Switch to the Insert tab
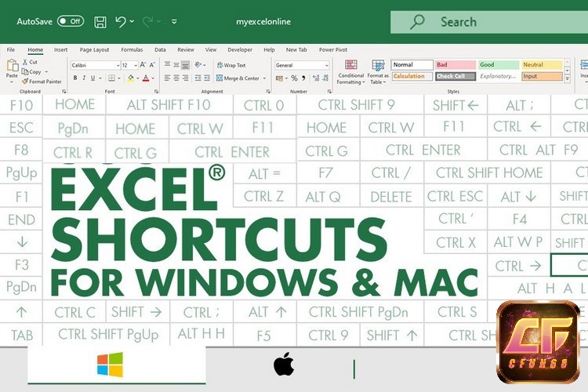Image resolution: width=588 pixels, height=392 pixels. click(x=60, y=49)
